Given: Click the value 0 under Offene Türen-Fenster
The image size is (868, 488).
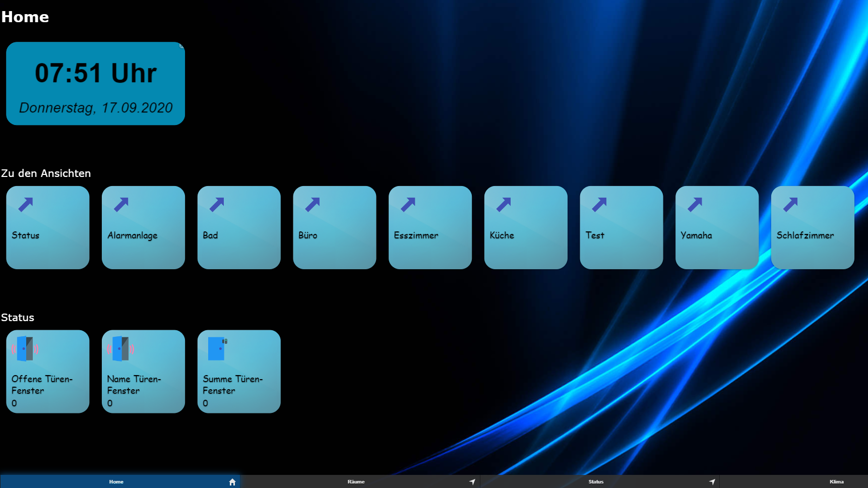Looking at the screenshot, I should [14, 403].
